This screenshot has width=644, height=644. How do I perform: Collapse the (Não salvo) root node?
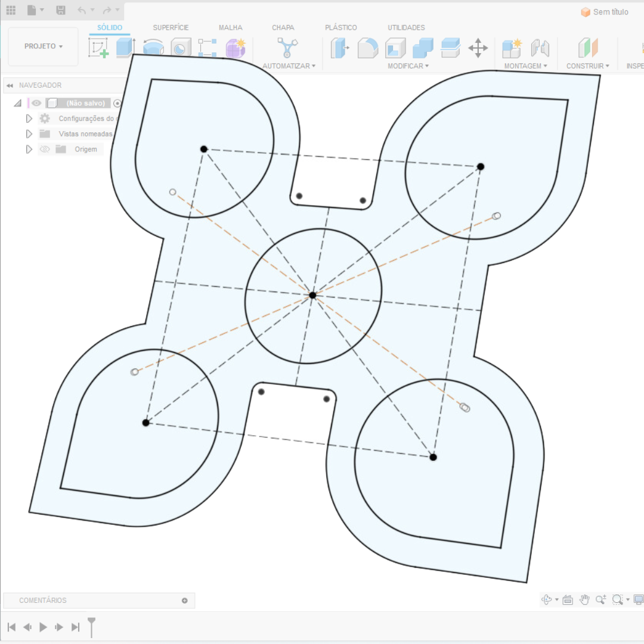[18, 103]
